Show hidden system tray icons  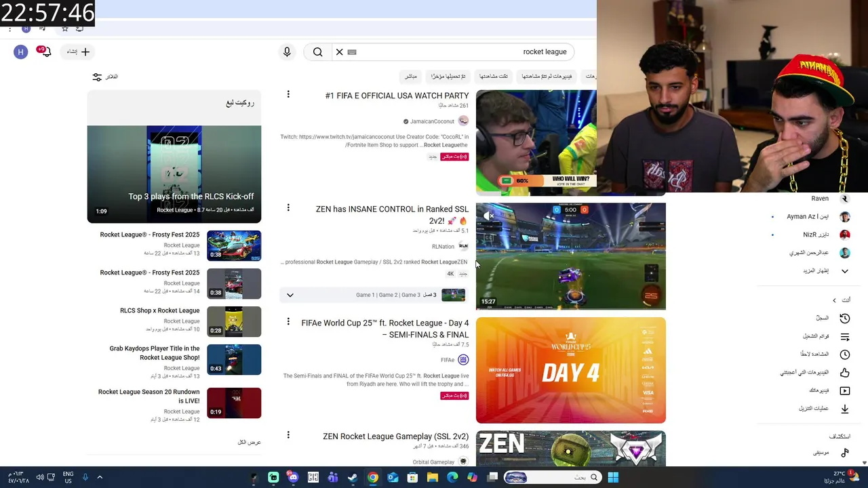pos(100,477)
